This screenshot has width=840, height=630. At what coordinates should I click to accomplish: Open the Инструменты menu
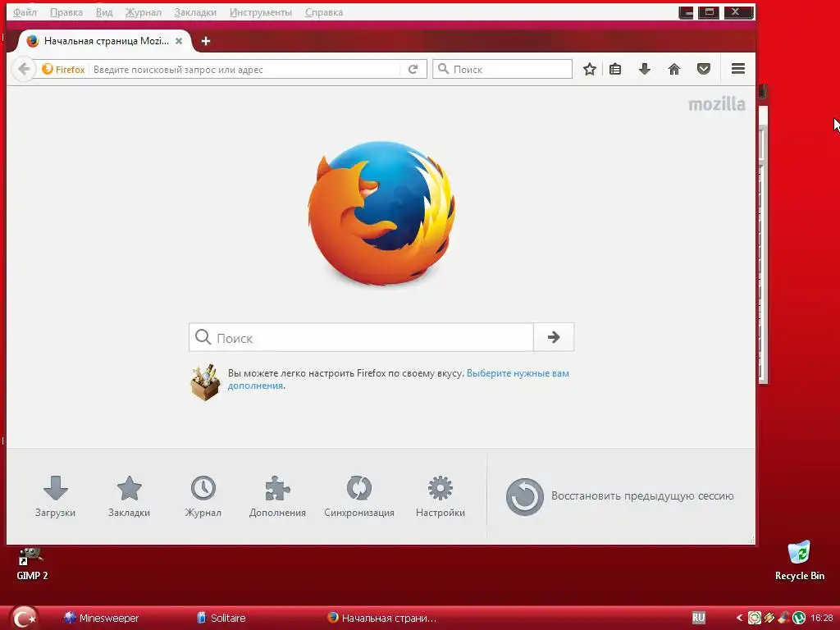point(261,12)
